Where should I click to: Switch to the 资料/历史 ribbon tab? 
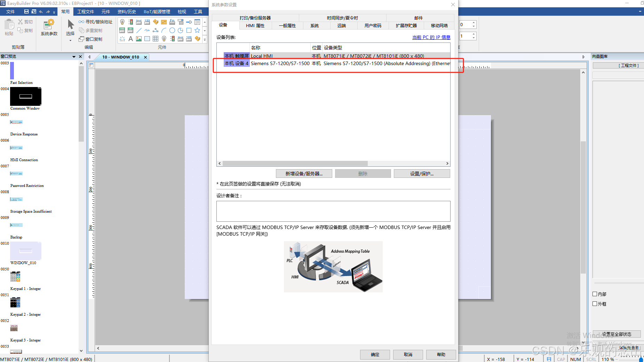point(127,11)
